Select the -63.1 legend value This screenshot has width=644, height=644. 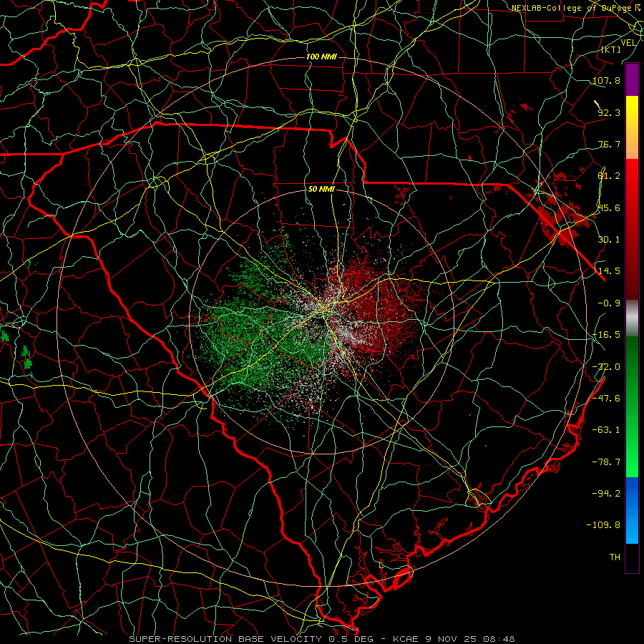click(606, 430)
